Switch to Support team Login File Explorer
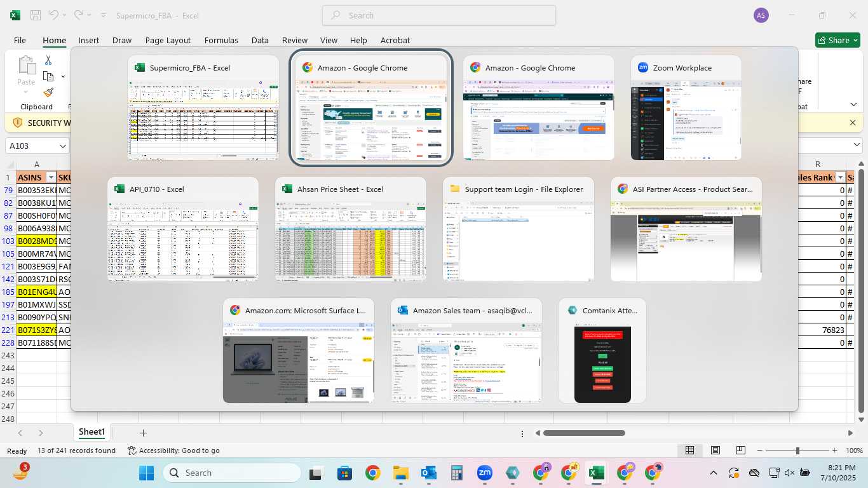Screen dimensions: 868x488 [519, 229]
